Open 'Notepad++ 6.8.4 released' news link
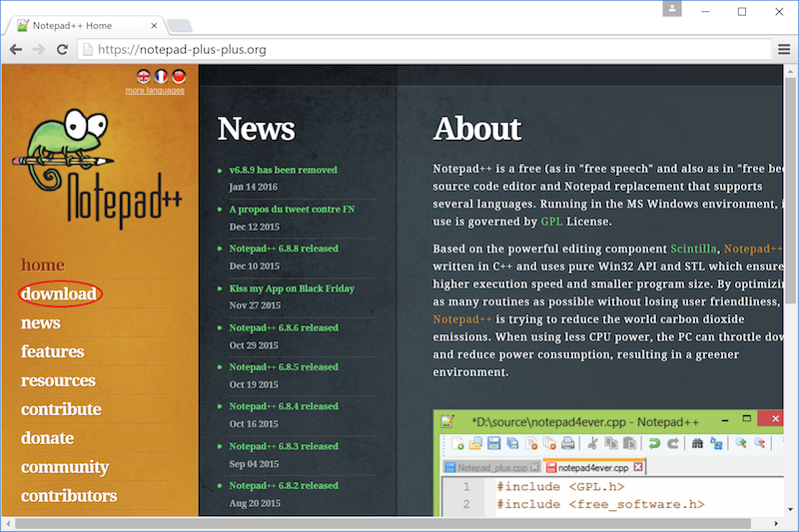This screenshot has width=799, height=532. point(284,406)
